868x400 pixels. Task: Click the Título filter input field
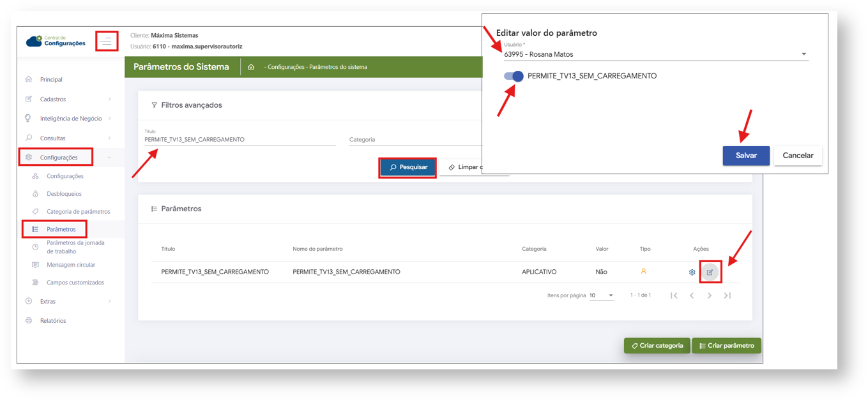point(240,139)
